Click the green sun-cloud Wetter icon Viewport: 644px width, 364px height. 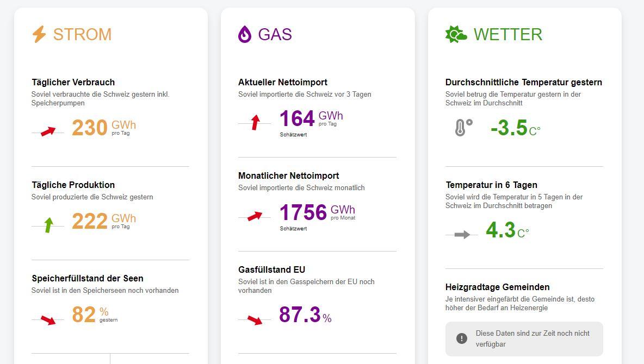tap(456, 34)
